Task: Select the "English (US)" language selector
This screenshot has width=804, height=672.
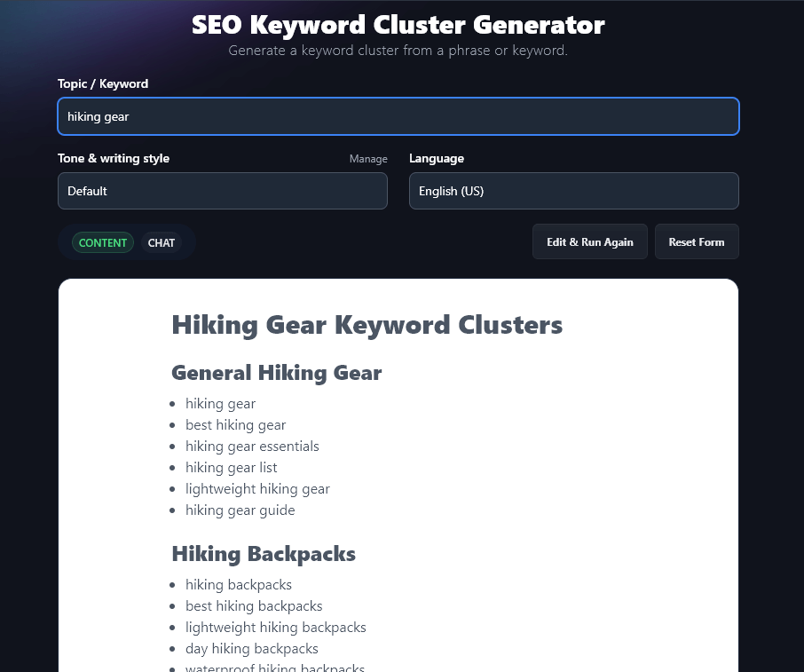Action: click(573, 191)
